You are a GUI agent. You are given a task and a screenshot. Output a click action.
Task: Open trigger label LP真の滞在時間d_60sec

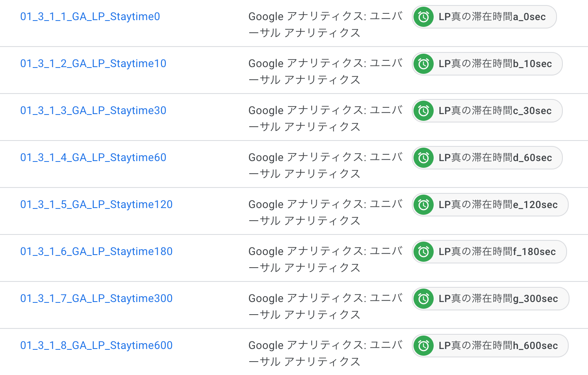[495, 158]
